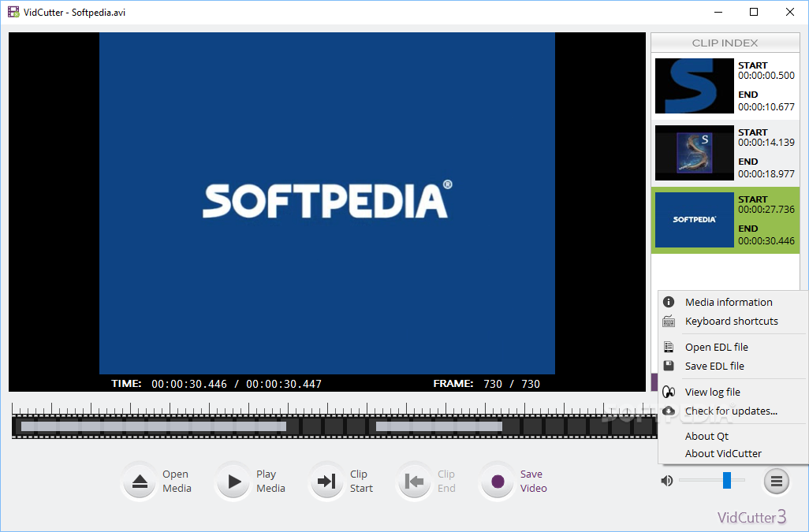Click the greyed-out Clip End icon
Image resolution: width=809 pixels, height=532 pixels.
pyautogui.click(x=414, y=482)
